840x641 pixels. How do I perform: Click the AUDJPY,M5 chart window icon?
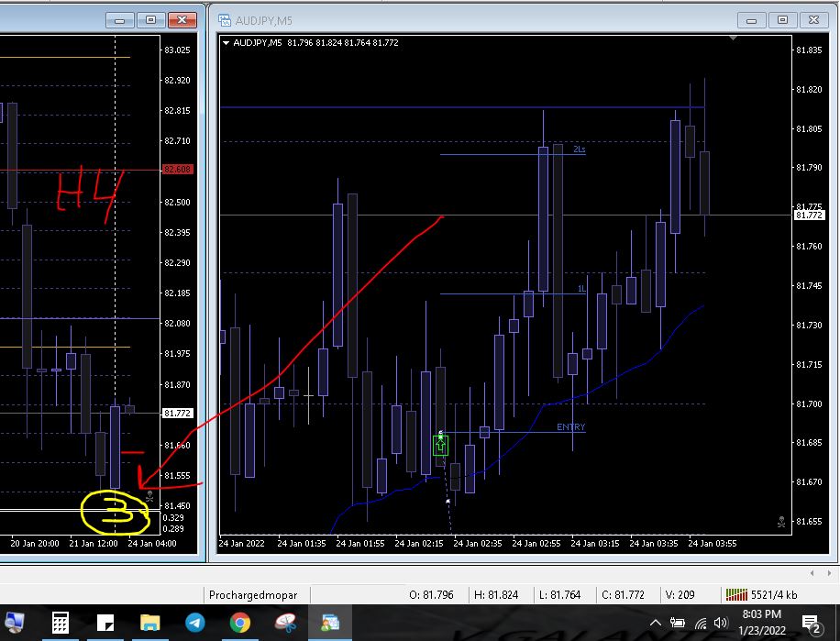(x=224, y=20)
